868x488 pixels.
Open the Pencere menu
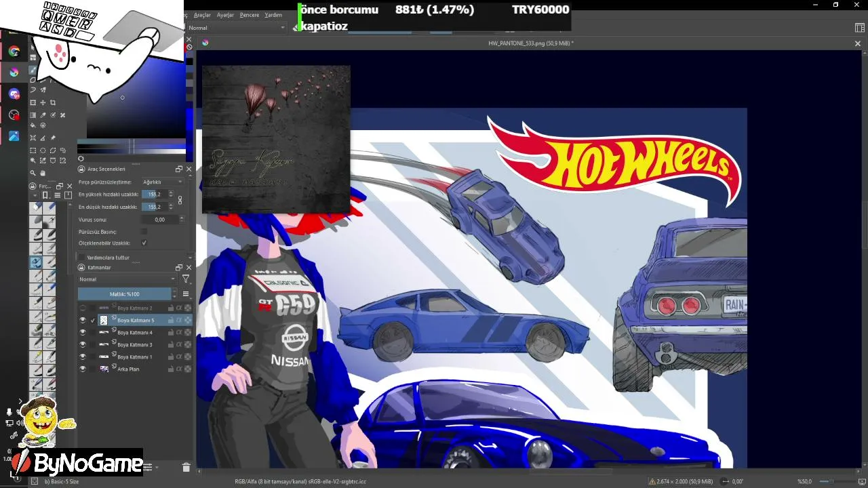(250, 15)
